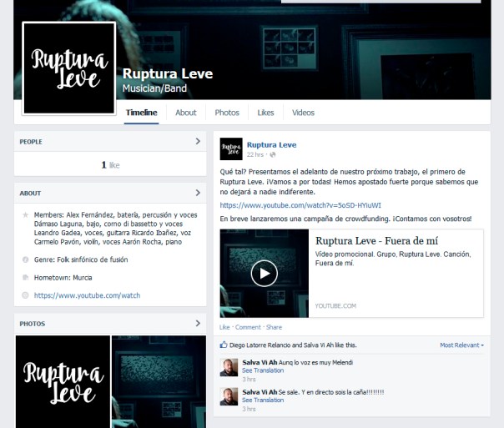Click the post author avatar thumbnail

tap(231, 149)
